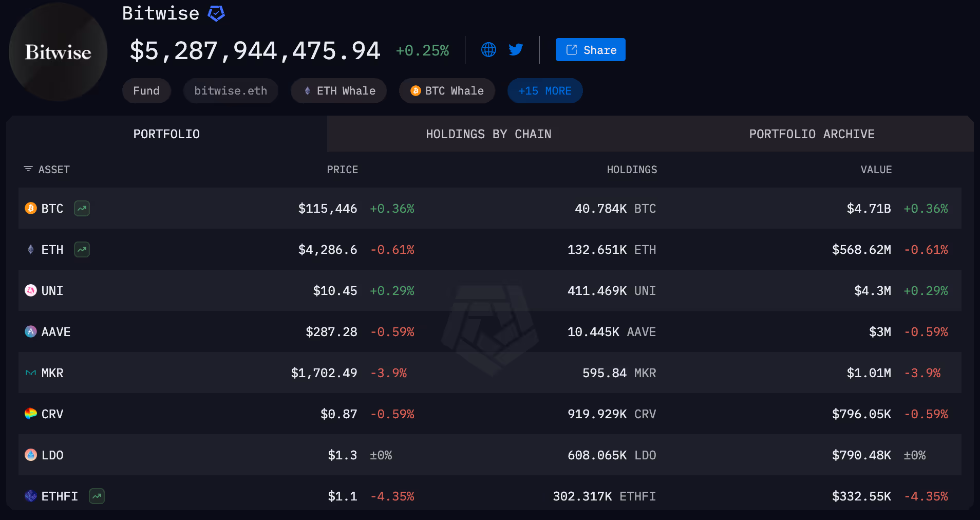Viewport: 980px width, 520px height.
Task: Open the AAVE asset name
Action: click(56, 332)
